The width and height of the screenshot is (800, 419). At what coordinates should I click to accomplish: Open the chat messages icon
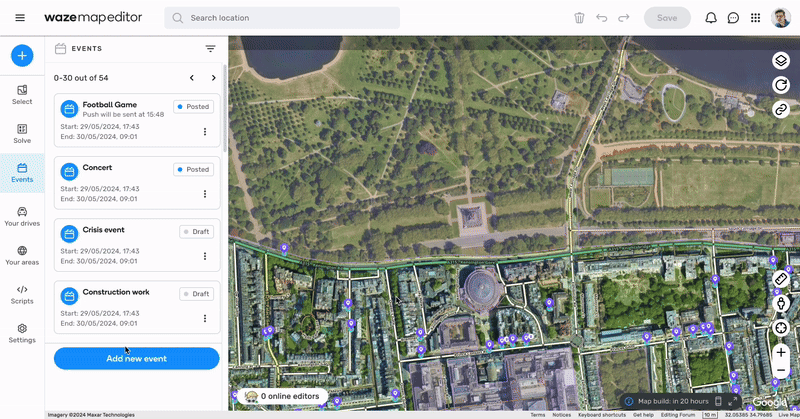pyautogui.click(x=733, y=18)
